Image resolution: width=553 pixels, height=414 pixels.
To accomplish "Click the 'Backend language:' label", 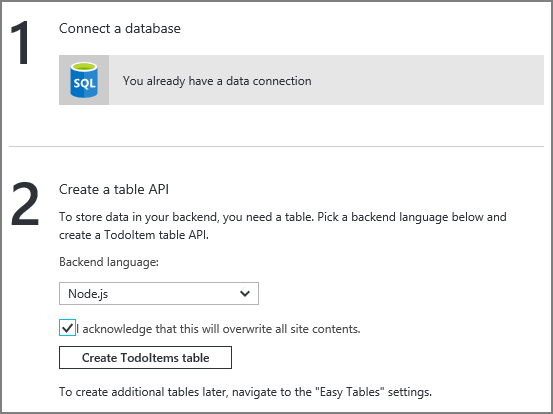I will [109, 262].
